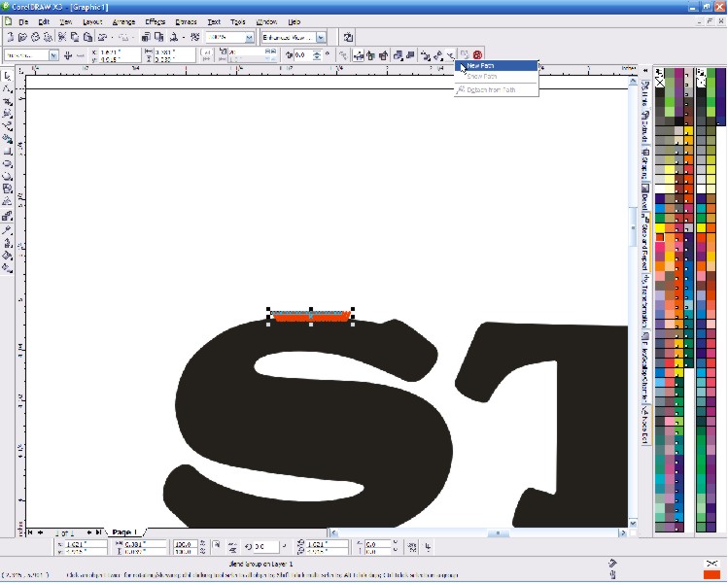Click the New document icon

(x=11, y=37)
